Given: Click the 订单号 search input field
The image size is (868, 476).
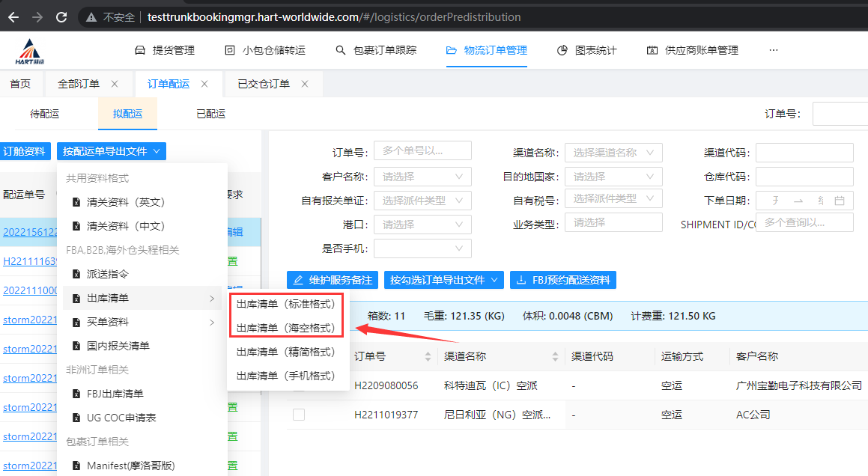Looking at the screenshot, I should tap(422, 150).
